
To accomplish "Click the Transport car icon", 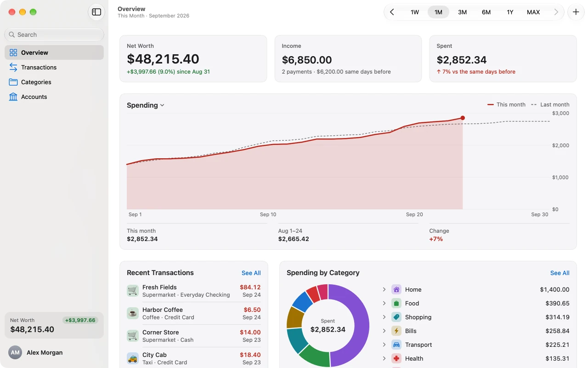I will click(x=396, y=345).
